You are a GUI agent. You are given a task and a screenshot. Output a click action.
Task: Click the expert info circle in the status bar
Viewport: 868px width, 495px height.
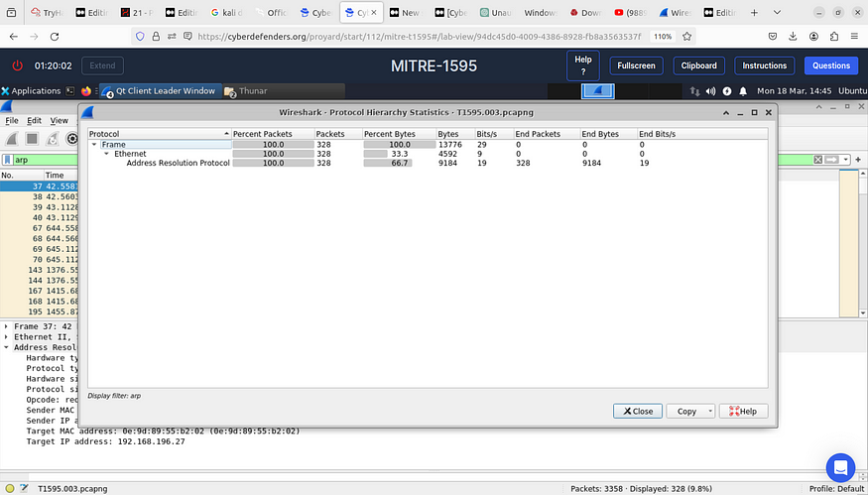(x=9, y=488)
